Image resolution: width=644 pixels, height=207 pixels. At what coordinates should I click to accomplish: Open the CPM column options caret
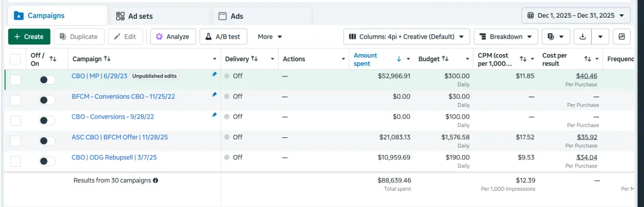[532, 59]
